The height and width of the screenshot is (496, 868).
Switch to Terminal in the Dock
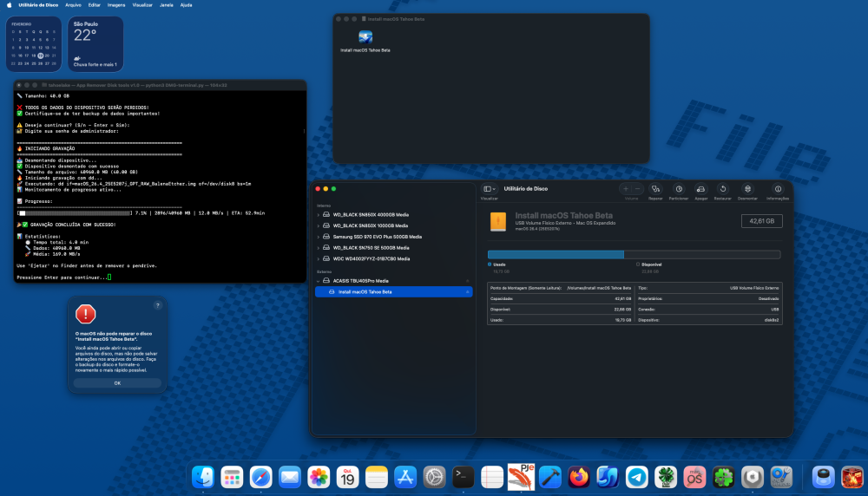point(464,477)
